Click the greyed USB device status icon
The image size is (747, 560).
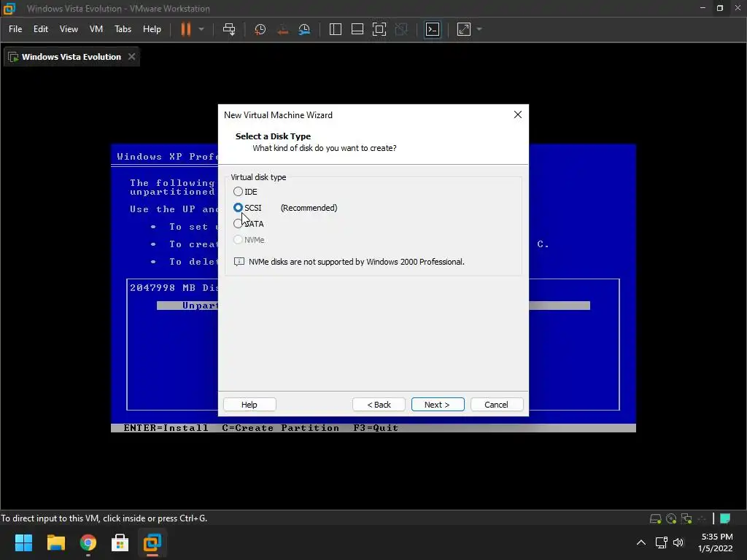pyautogui.click(x=702, y=518)
